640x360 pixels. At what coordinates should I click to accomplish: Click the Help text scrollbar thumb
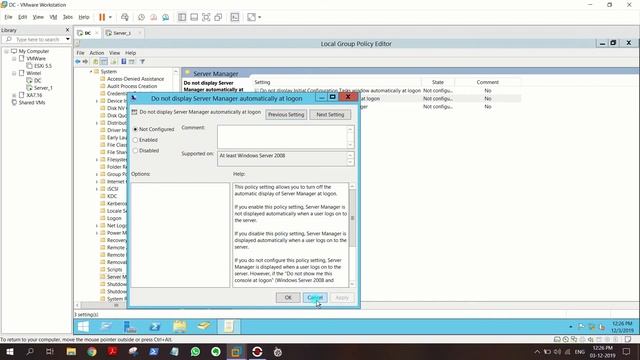352,218
